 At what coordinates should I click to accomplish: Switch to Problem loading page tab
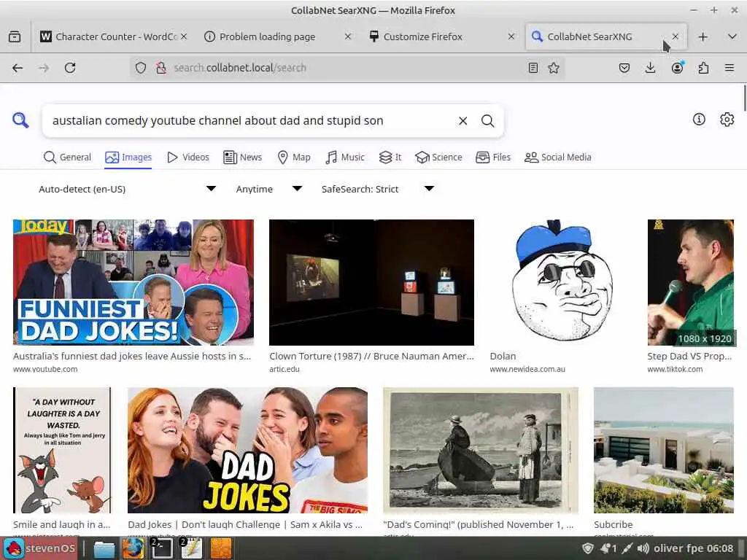point(278,36)
